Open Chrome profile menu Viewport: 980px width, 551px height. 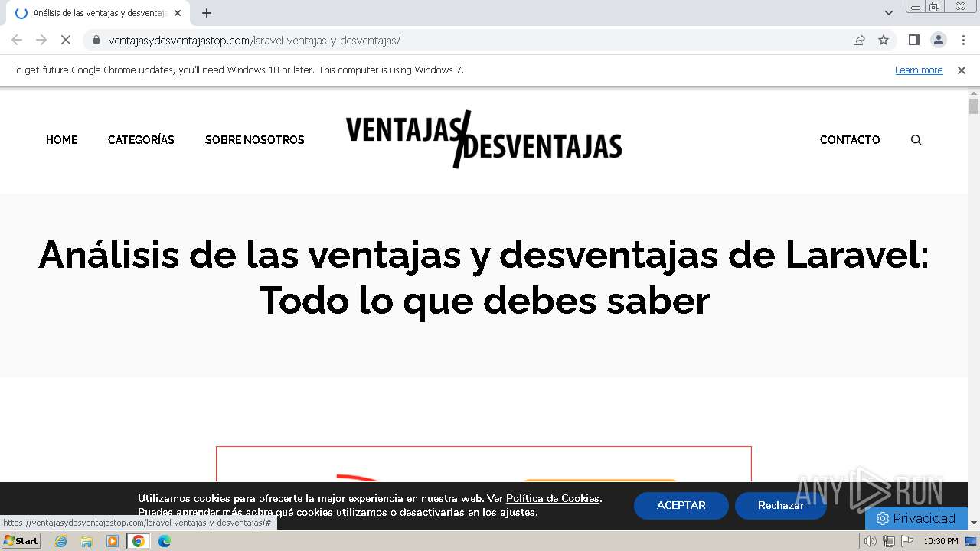coord(939,40)
